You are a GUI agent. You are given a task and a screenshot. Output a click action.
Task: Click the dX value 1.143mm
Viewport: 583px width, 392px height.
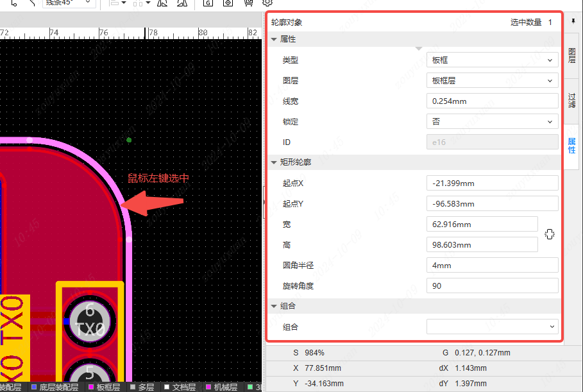tap(471, 368)
